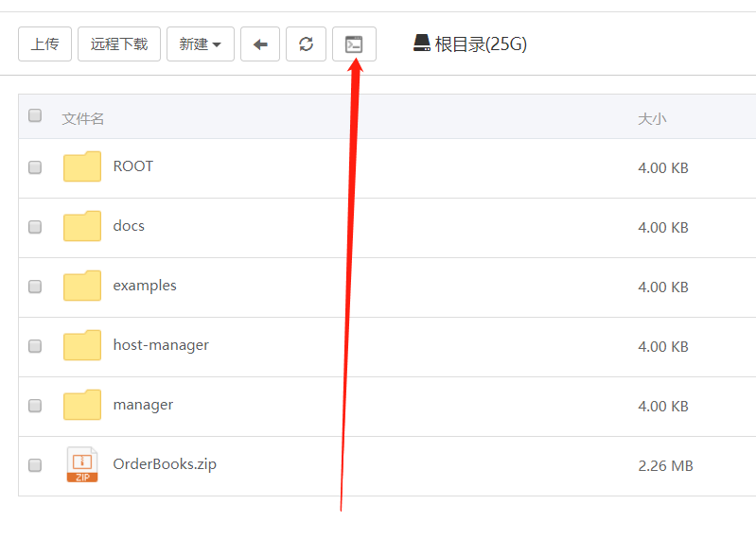Expand the 新建 dropdown menu
This screenshot has width=756, height=557.
[201, 44]
